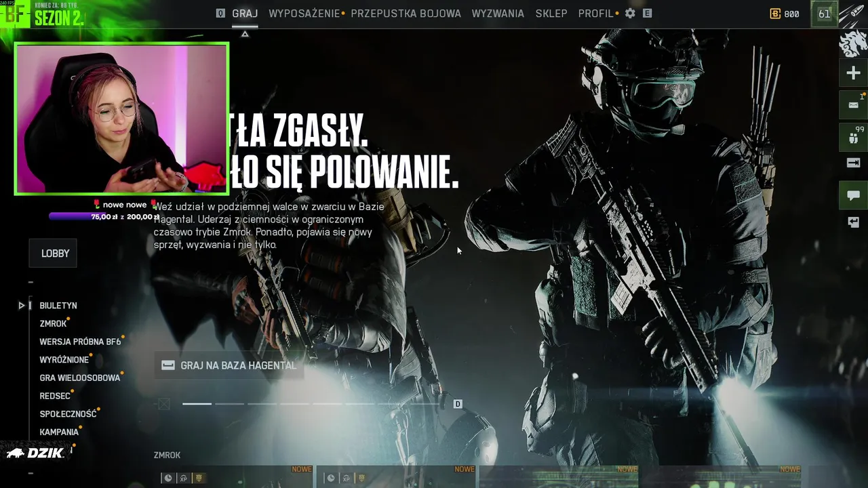Go to the WYZWANIA tab
This screenshot has height=488, width=868.
[498, 14]
